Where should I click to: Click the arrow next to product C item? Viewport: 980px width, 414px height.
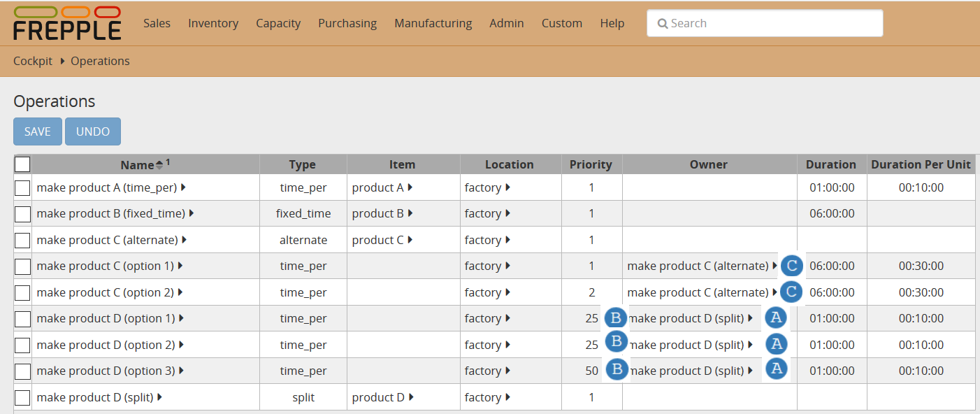410,240
